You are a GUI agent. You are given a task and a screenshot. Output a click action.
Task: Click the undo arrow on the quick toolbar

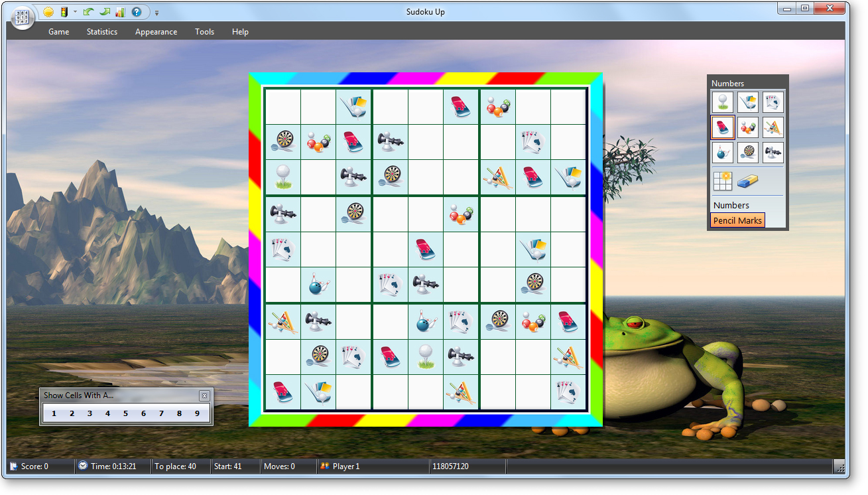pos(88,12)
